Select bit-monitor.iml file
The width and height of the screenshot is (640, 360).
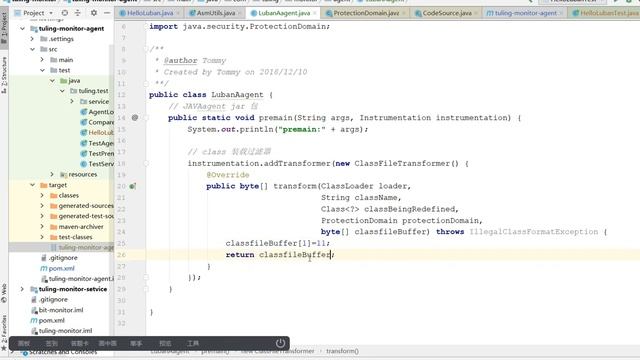point(57,310)
